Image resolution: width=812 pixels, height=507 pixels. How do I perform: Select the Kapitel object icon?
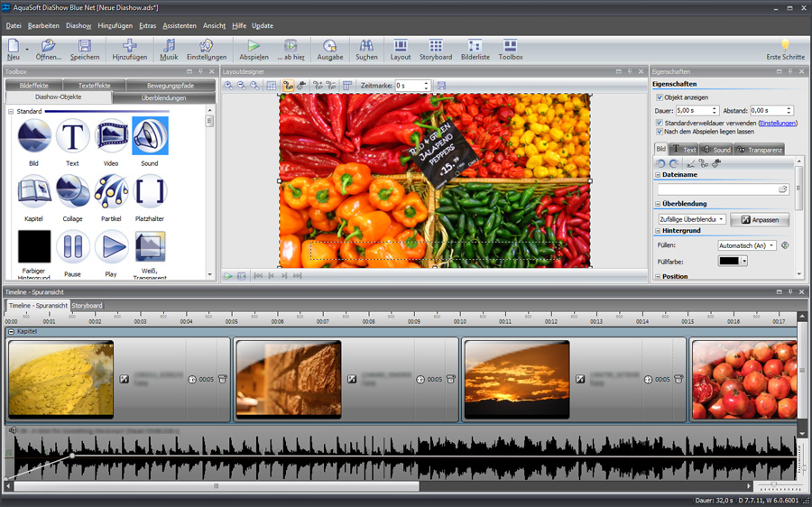pyautogui.click(x=34, y=192)
